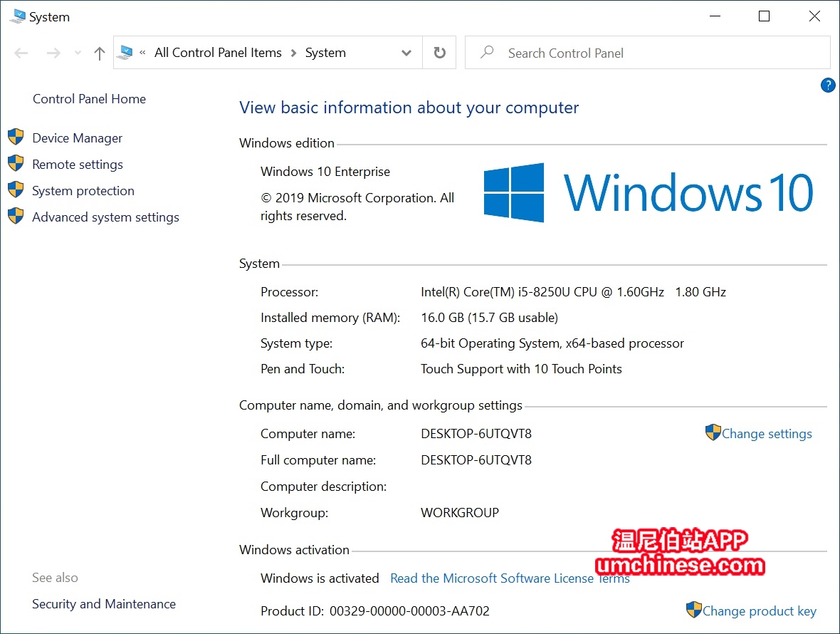Image resolution: width=840 pixels, height=634 pixels.
Task: Open Control Panel Home
Action: pyautogui.click(x=90, y=98)
